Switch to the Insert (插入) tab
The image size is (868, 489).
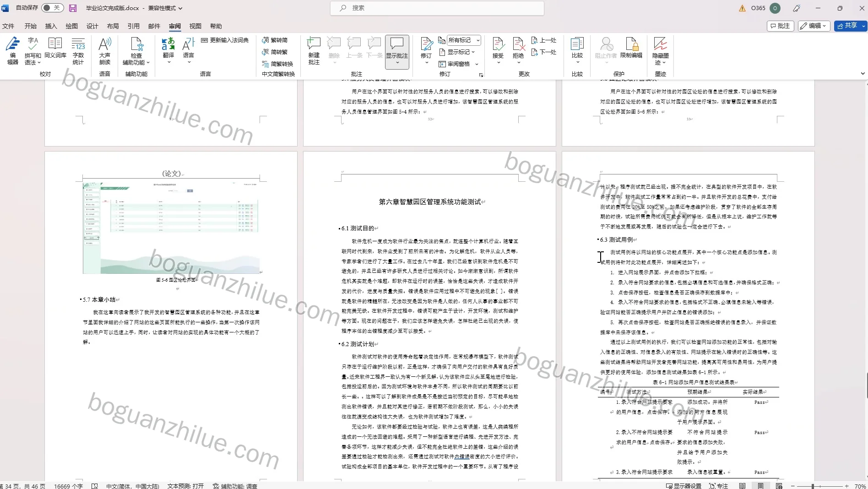51,26
